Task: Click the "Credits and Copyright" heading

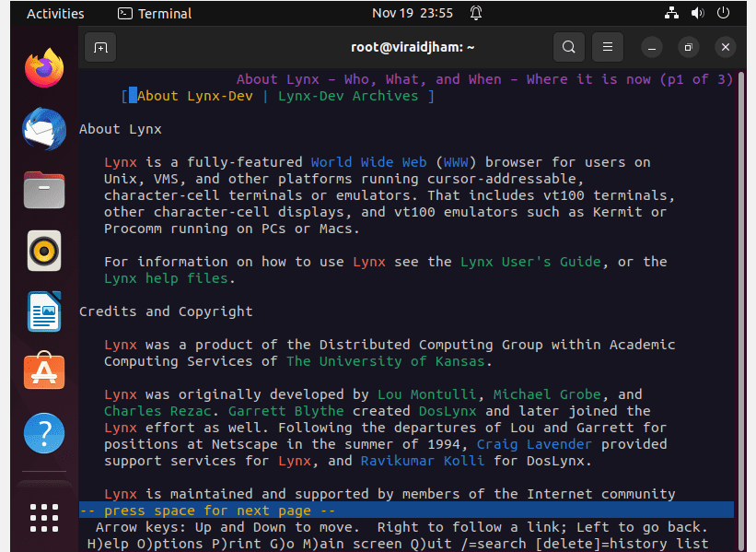Action: click(x=166, y=311)
